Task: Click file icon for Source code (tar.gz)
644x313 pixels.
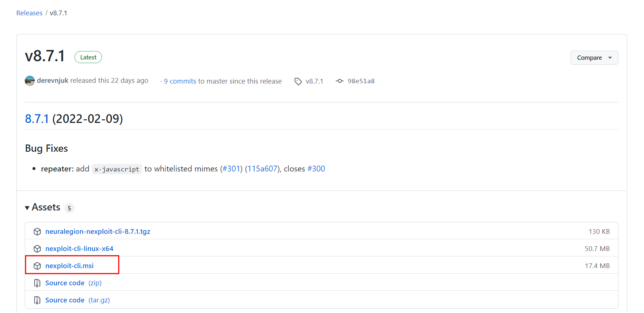Action: pyautogui.click(x=37, y=300)
